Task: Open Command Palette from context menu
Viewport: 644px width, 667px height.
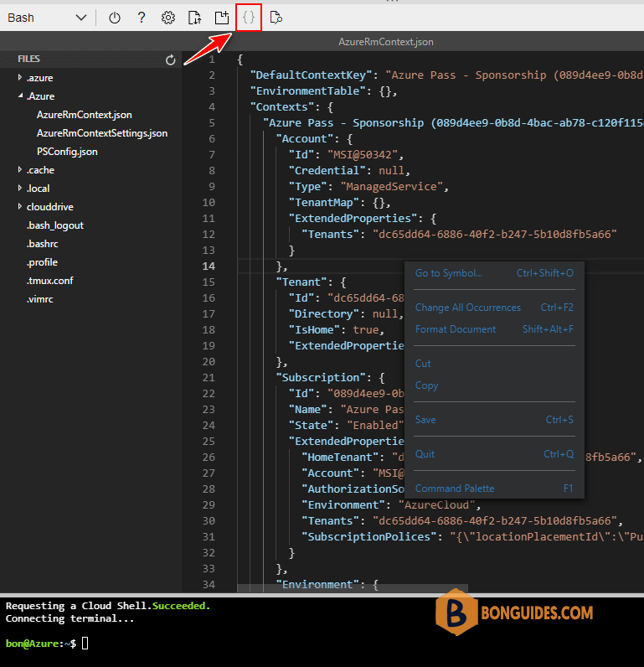Action: [x=494, y=489]
